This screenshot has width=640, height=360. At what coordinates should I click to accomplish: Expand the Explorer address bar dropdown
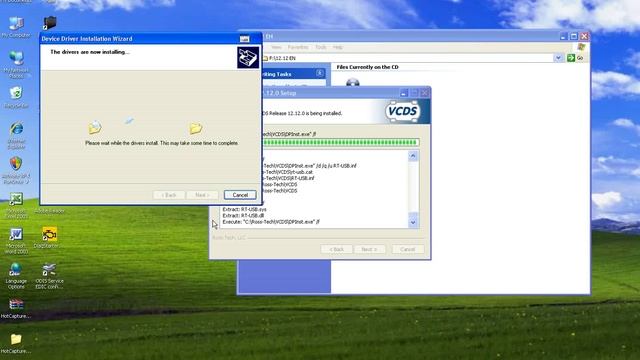pyautogui.click(x=558, y=58)
